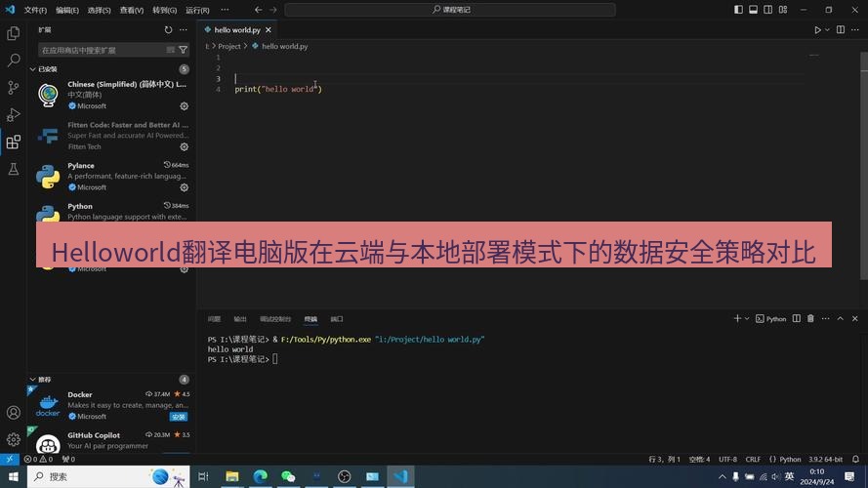The width and height of the screenshot is (868, 488).
Task: Switch to Ports panel tab
Action: [x=337, y=319]
